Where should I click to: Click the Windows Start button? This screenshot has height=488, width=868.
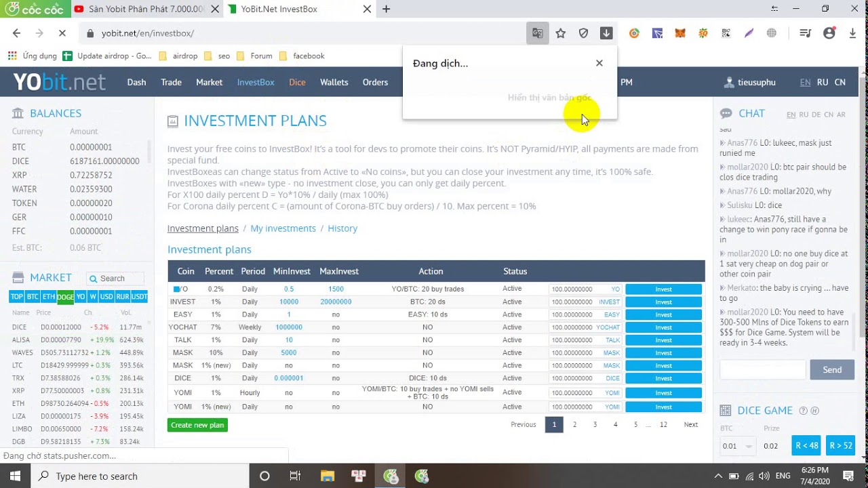point(15,476)
